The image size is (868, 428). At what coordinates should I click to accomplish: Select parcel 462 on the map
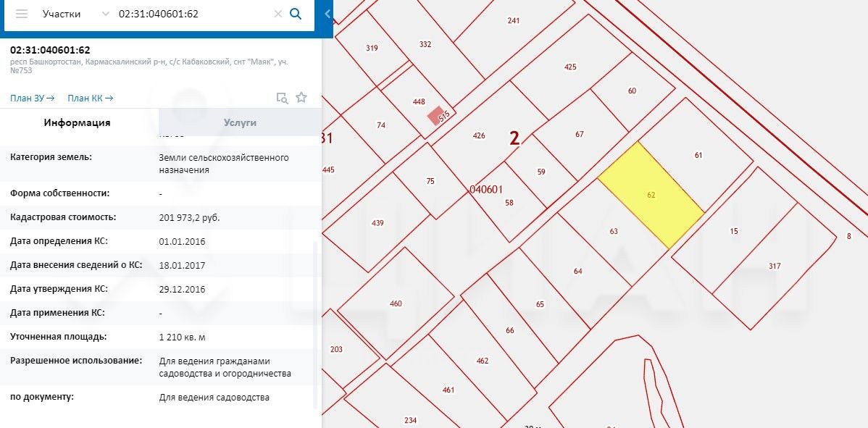tap(482, 361)
